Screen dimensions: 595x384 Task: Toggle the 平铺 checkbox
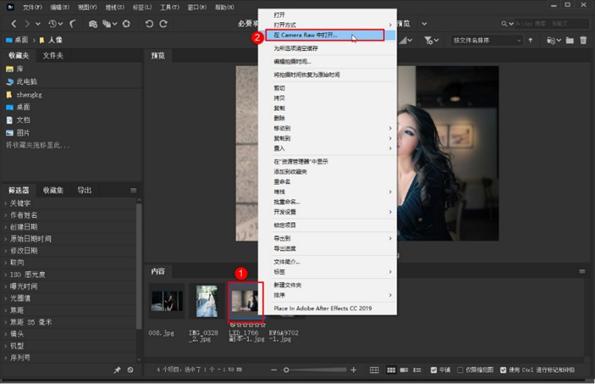[x=434, y=370]
